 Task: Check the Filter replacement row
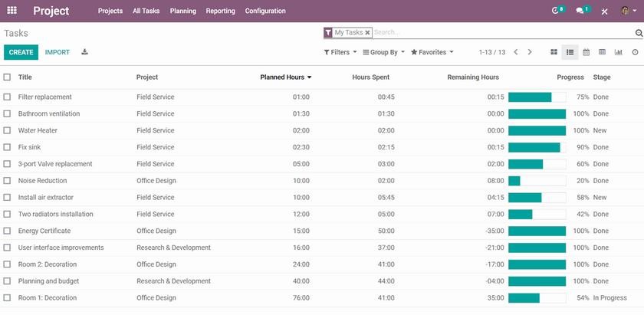(7, 97)
